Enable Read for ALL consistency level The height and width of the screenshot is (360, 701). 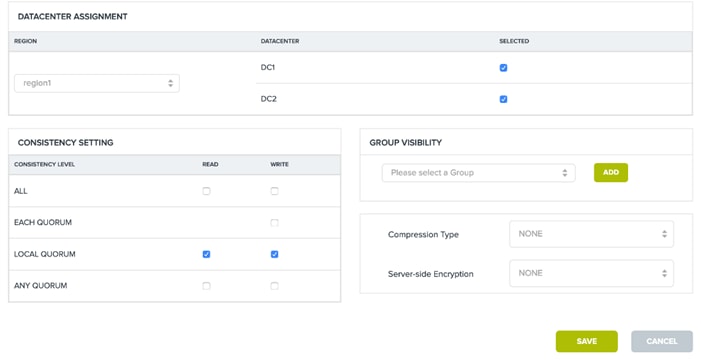[206, 191]
